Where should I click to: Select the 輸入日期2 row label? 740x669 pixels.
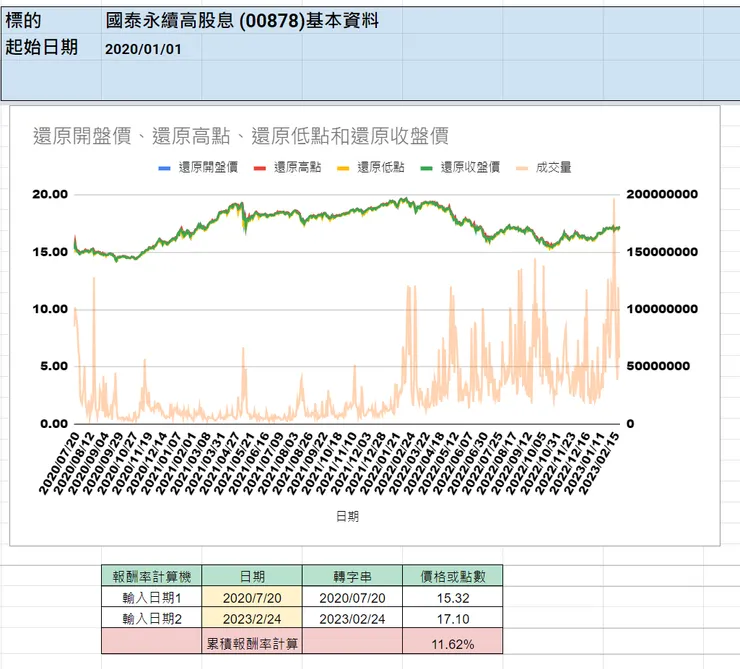151,618
